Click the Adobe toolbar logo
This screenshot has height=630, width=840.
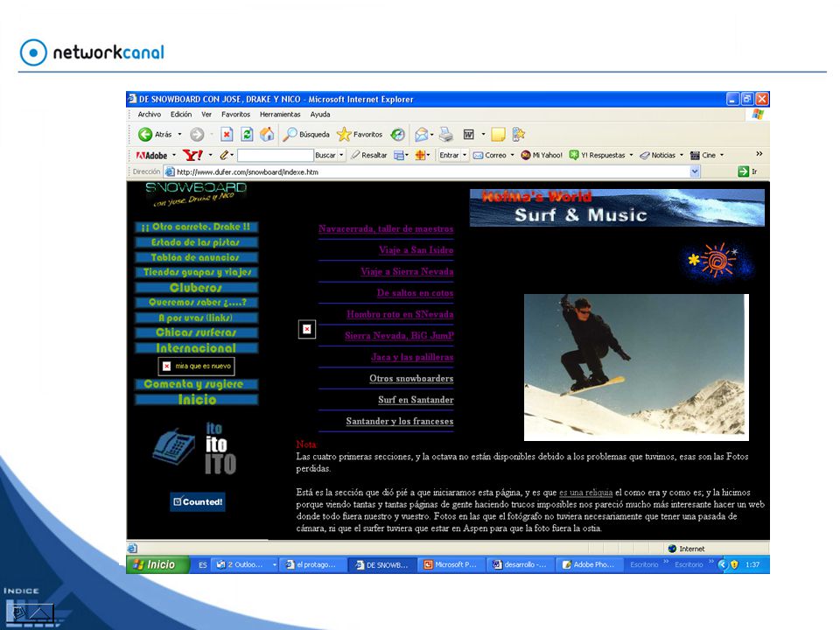pyautogui.click(x=152, y=156)
